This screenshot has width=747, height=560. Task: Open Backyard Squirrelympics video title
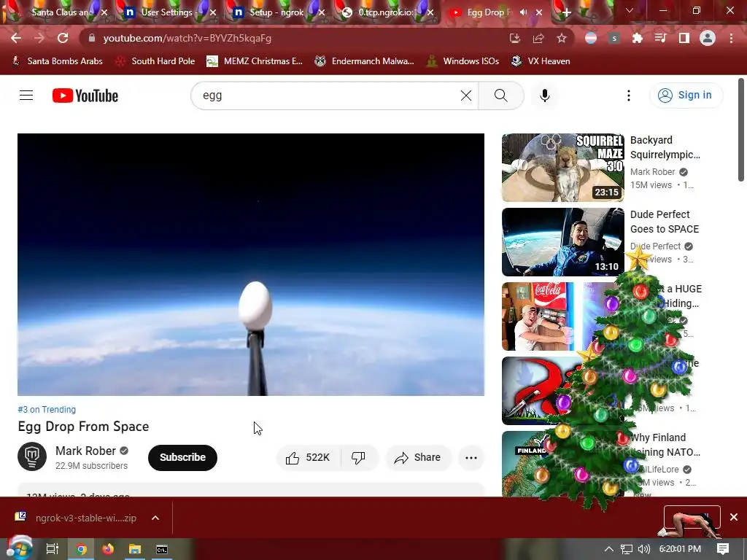click(x=665, y=147)
